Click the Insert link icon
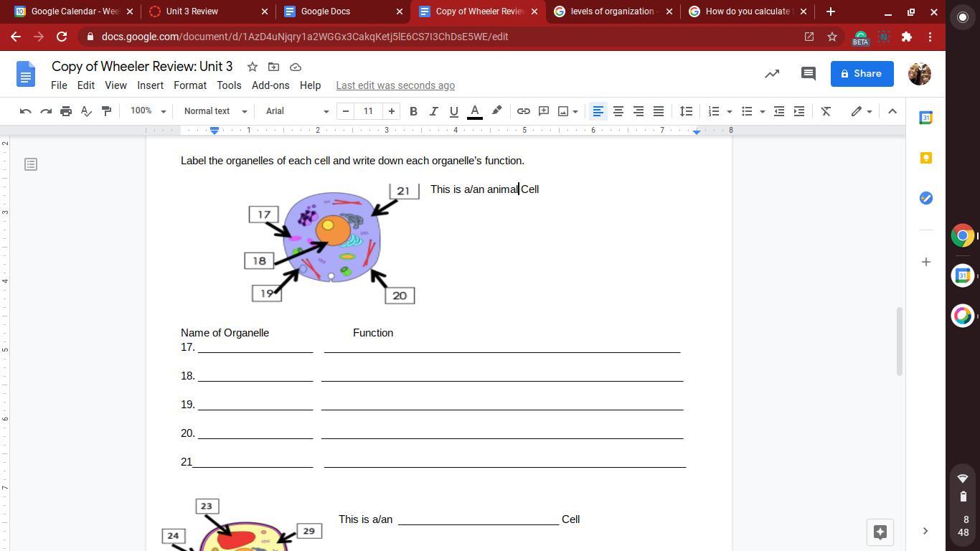980x551 pixels. (x=524, y=111)
